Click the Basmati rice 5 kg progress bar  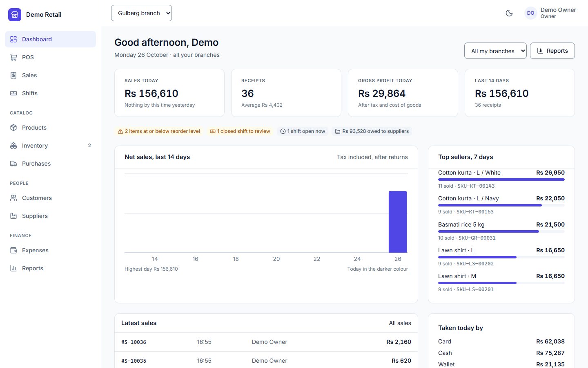click(501, 231)
